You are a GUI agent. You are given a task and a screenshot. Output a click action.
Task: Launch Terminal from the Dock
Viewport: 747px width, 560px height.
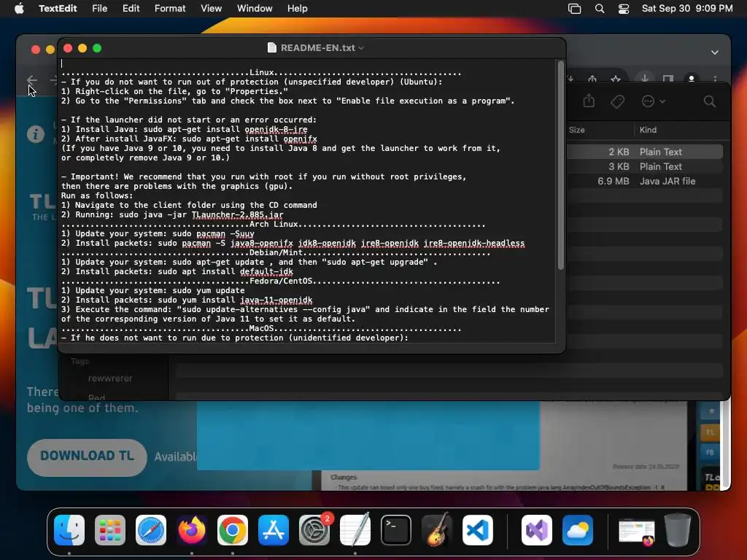click(396, 530)
